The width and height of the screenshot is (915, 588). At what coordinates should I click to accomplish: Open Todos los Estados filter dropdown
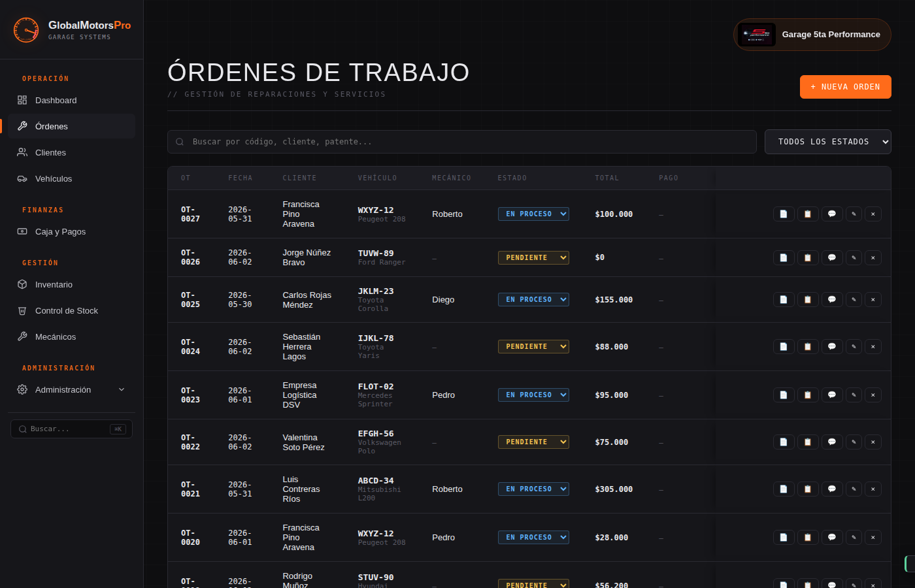click(x=828, y=142)
